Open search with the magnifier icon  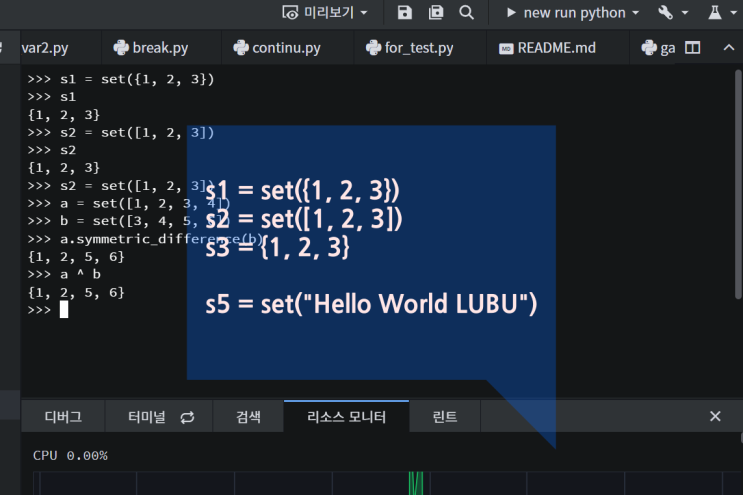pos(466,12)
